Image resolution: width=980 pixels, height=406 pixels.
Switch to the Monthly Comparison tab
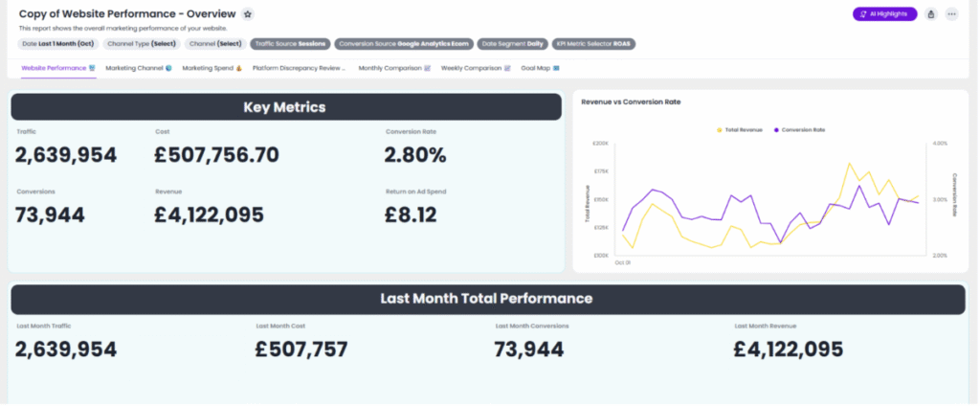[394, 68]
